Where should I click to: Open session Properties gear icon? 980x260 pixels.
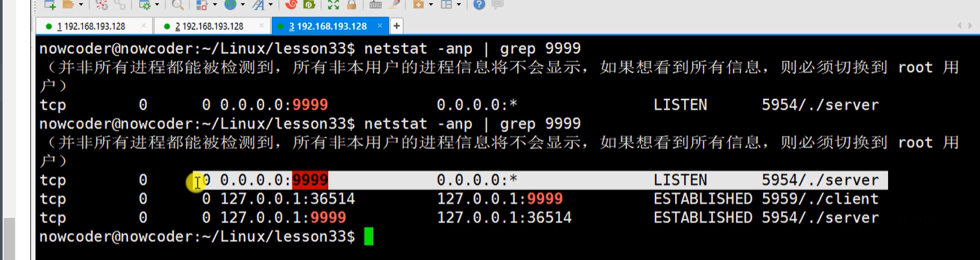click(x=145, y=5)
